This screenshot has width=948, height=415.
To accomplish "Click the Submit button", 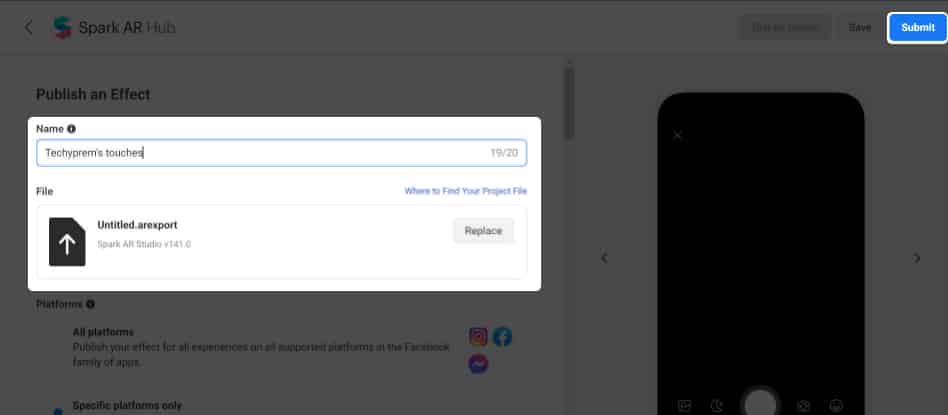I will pyautogui.click(x=917, y=28).
